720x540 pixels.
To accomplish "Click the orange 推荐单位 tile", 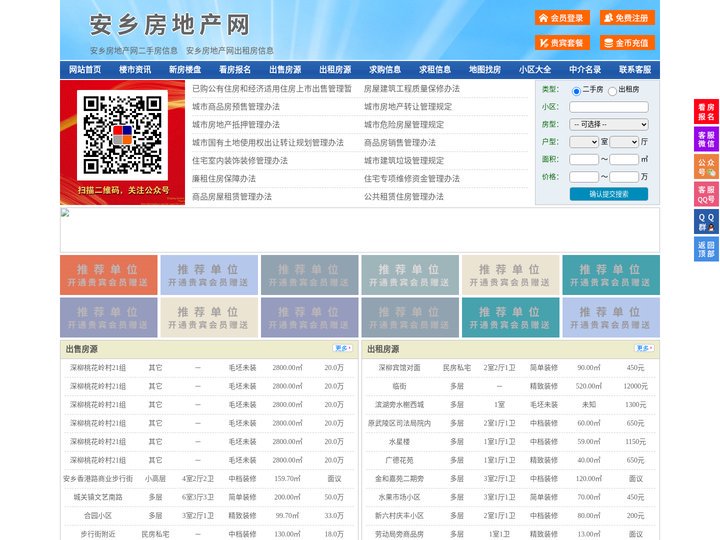I will pyautogui.click(x=109, y=275).
